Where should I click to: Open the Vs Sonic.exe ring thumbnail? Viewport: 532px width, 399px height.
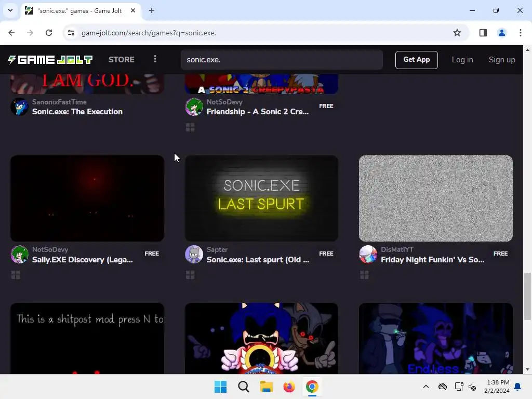[x=261, y=339]
